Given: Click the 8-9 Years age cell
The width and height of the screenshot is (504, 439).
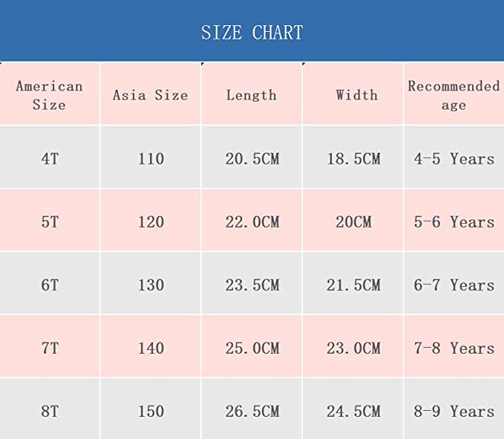Looking at the screenshot, I should tap(454, 409).
